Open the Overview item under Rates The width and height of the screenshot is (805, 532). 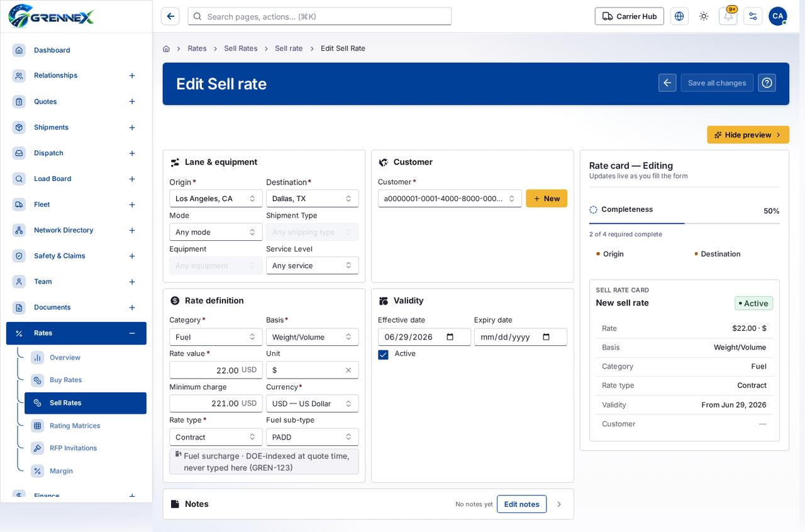point(86,358)
